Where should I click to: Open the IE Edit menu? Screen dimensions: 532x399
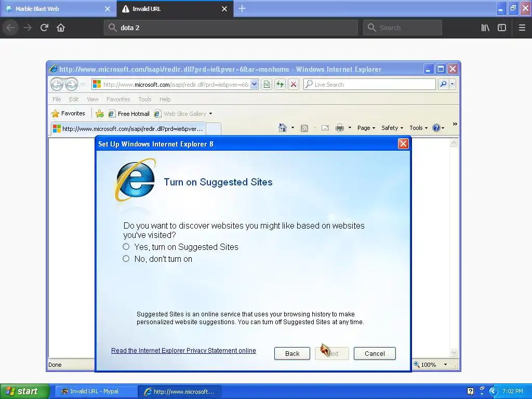(x=74, y=99)
